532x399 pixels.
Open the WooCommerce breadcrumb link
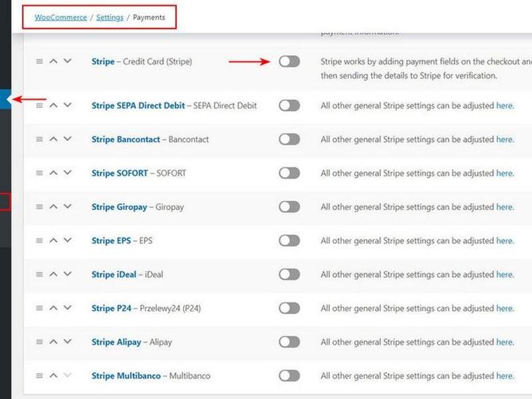[61, 17]
